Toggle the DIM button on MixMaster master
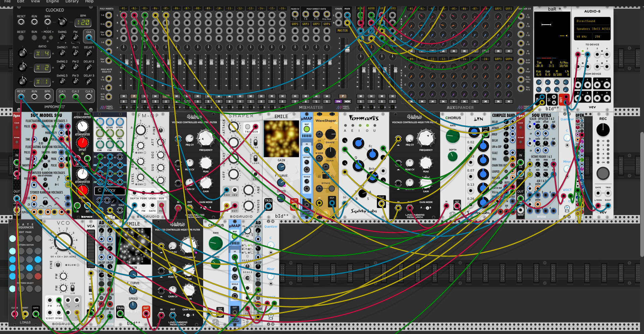The width and height of the screenshot is (644, 334). (x=338, y=101)
